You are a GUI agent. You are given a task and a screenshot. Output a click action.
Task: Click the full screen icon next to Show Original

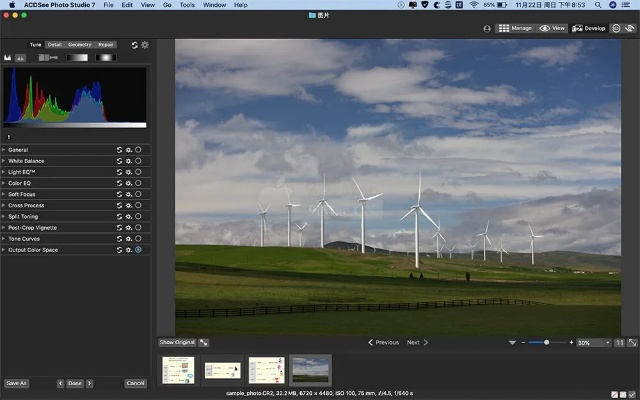pyautogui.click(x=204, y=342)
